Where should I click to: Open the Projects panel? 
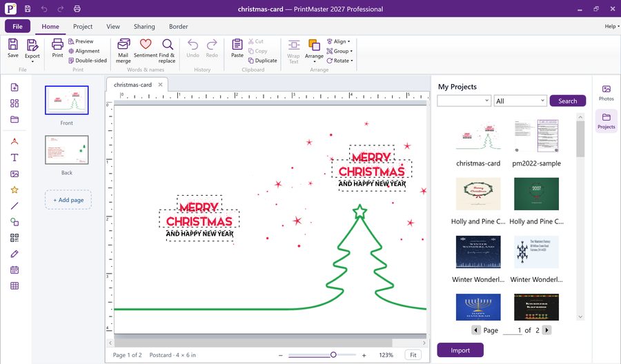[x=607, y=121]
